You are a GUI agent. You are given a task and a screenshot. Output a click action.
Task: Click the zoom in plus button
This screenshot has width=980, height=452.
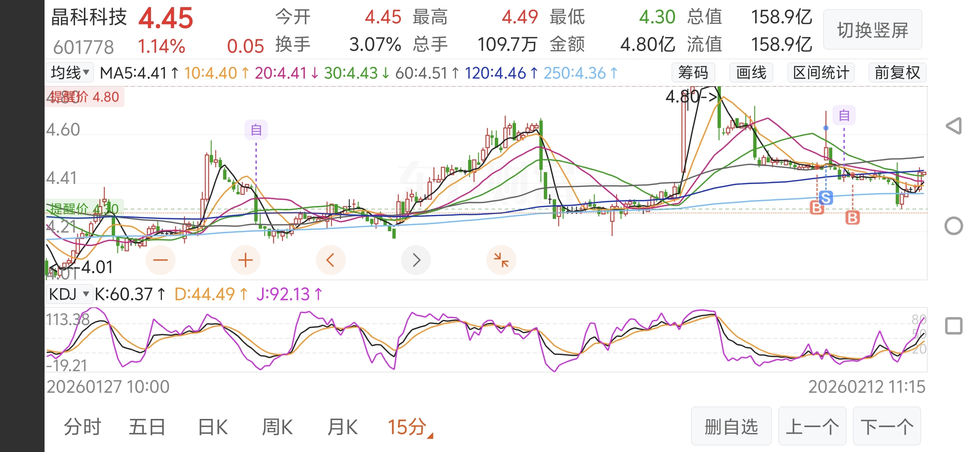point(245,260)
